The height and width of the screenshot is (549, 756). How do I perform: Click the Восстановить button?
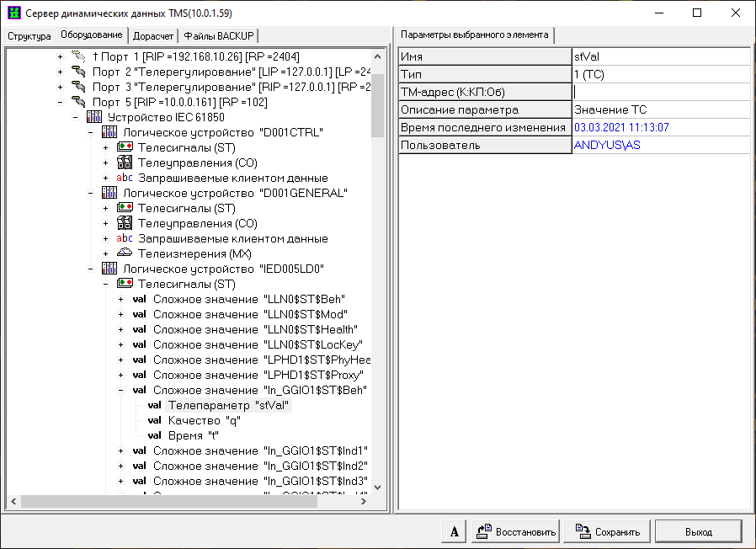[x=515, y=532]
